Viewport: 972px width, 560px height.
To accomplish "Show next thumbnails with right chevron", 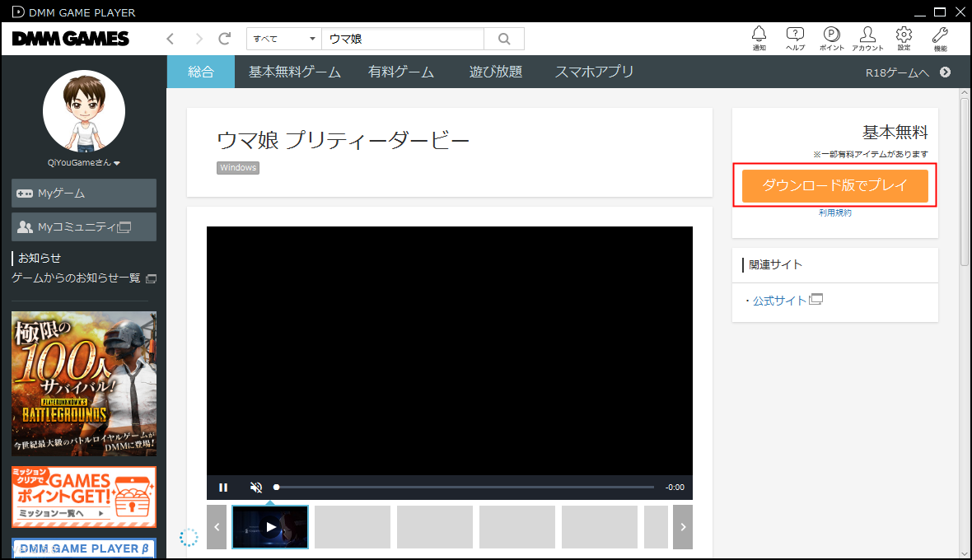I will point(682,527).
